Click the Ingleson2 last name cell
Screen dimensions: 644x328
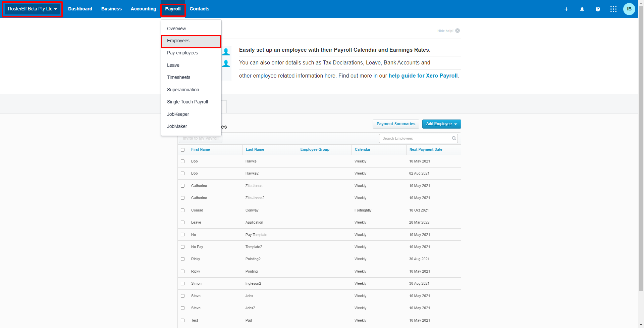click(253, 284)
